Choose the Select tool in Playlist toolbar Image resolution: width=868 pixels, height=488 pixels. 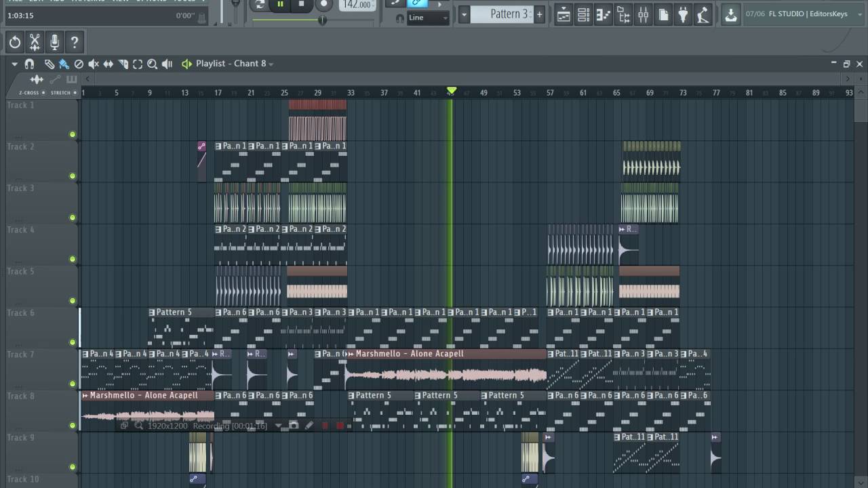[138, 64]
